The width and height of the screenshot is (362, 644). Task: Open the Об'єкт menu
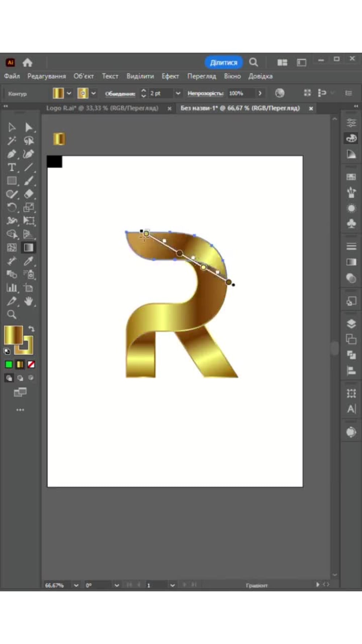84,76
